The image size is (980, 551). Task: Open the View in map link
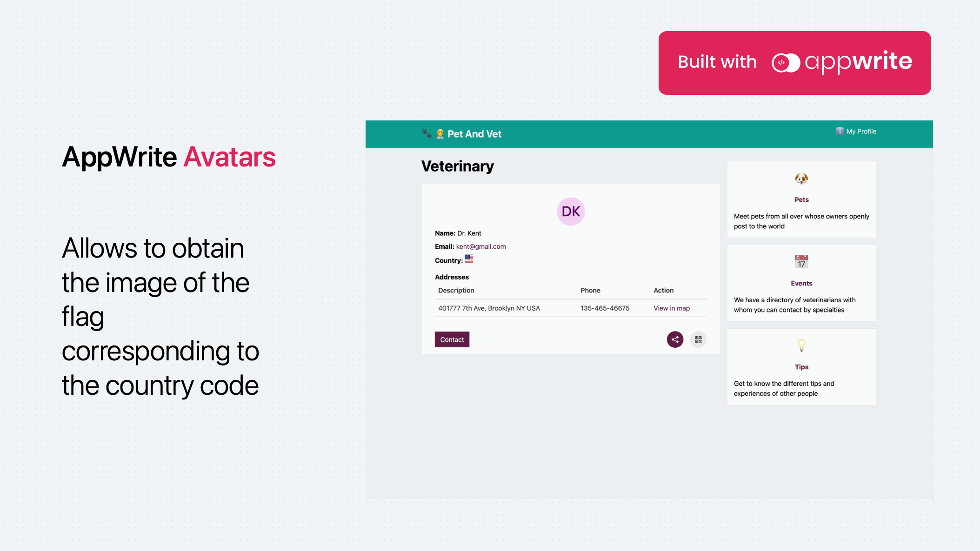(672, 308)
